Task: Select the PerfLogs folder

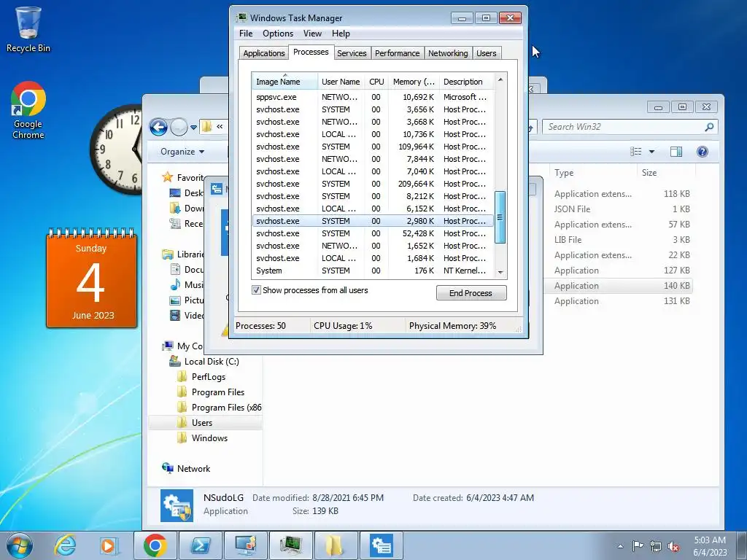Action: pyautogui.click(x=208, y=377)
